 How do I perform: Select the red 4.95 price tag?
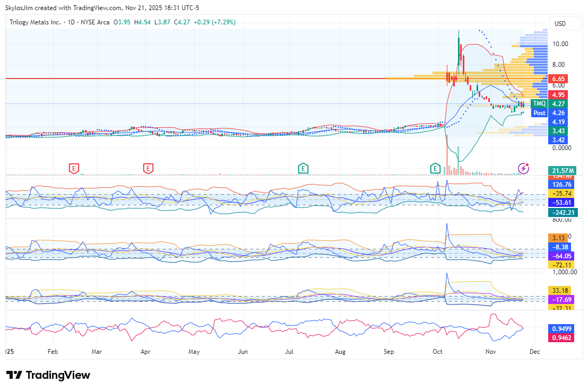pyautogui.click(x=558, y=94)
